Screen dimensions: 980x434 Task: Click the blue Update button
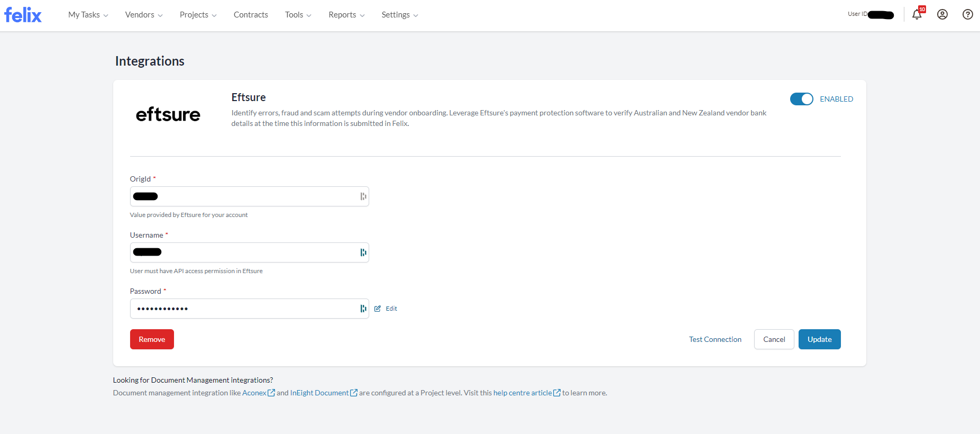(820, 339)
